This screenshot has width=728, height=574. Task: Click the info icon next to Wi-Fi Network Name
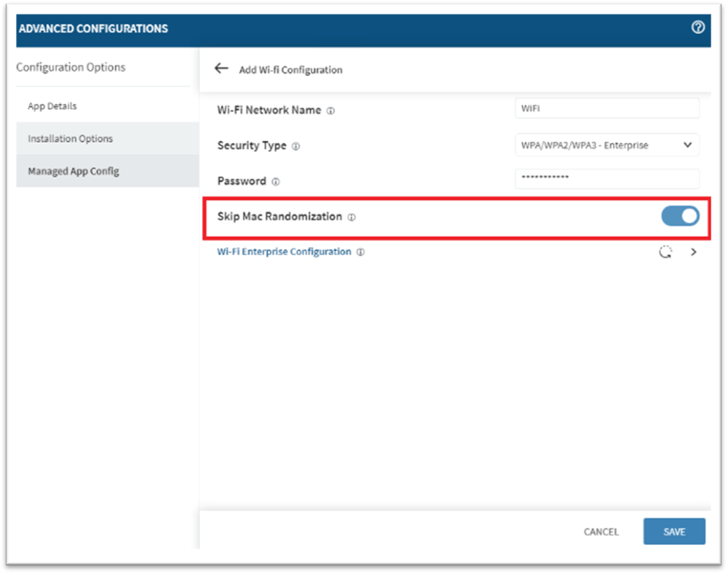pyautogui.click(x=331, y=111)
